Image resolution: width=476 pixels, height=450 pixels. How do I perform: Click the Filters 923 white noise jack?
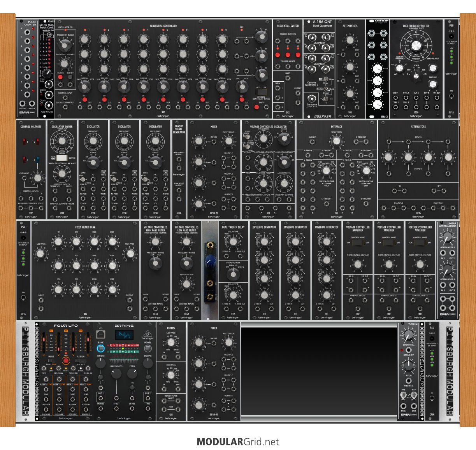pos(164,401)
